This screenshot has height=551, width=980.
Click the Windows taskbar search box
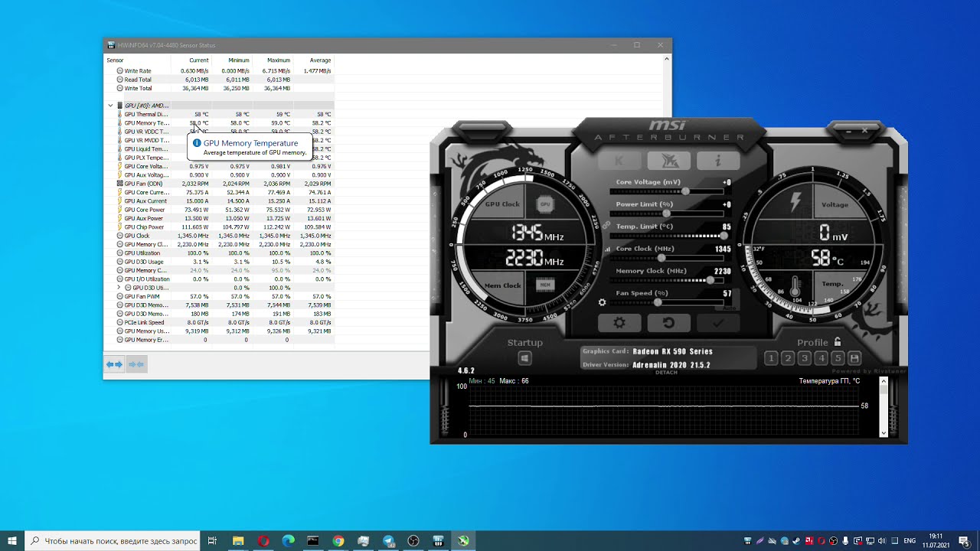(x=113, y=541)
